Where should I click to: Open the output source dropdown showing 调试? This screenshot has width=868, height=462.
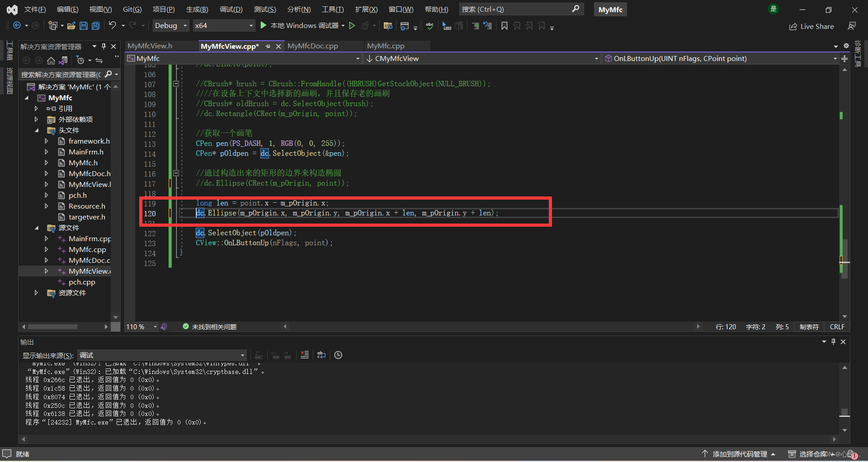pyautogui.click(x=162, y=355)
